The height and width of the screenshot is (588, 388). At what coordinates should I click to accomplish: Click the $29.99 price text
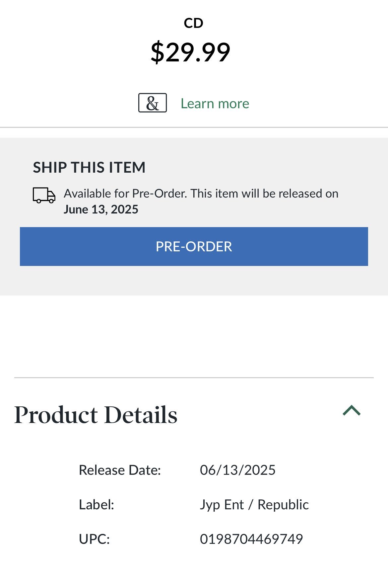190,52
